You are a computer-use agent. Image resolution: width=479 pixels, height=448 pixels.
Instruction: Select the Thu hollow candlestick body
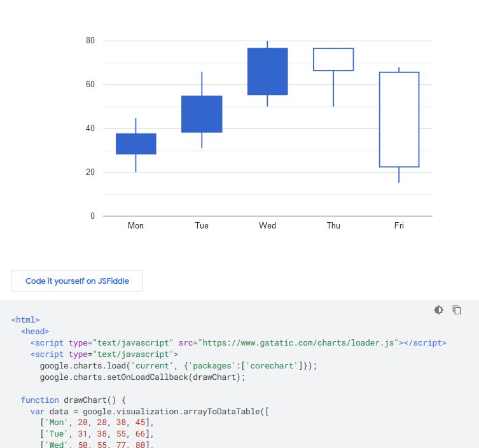333,59
